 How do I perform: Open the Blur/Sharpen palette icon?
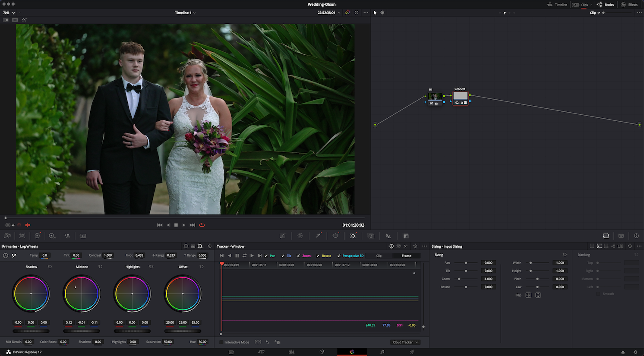pyautogui.click(x=388, y=236)
